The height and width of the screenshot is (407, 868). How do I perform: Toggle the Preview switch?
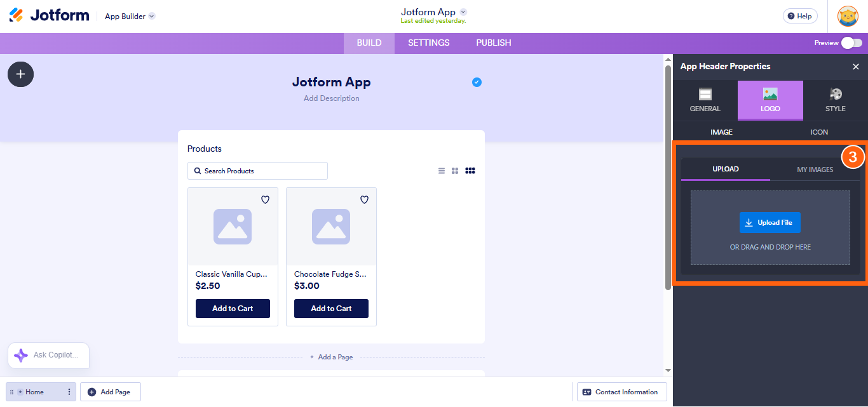851,43
